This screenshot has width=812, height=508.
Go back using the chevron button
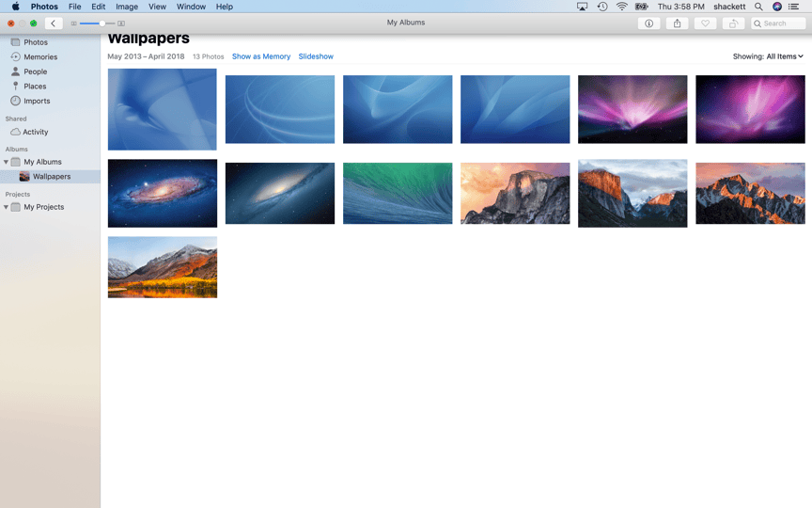tap(54, 24)
